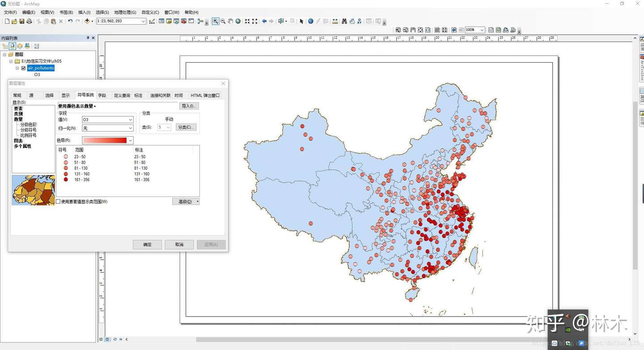The width and height of the screenshot is (644, 350).
Task: Switch to the 定义查询 tab
Action: point(122,95)
